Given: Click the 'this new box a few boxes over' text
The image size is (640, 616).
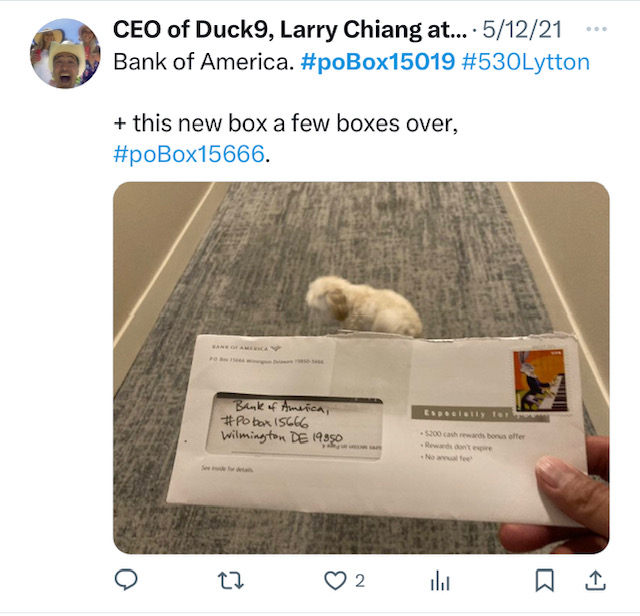Looking at the screenshot, I should point(293,123).
